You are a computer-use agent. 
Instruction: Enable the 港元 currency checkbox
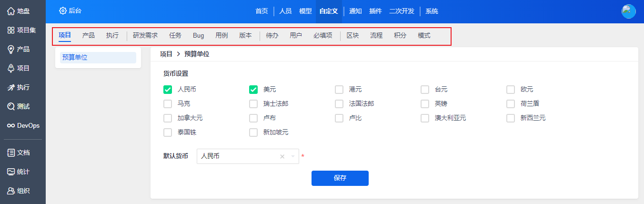click(339, 90)
